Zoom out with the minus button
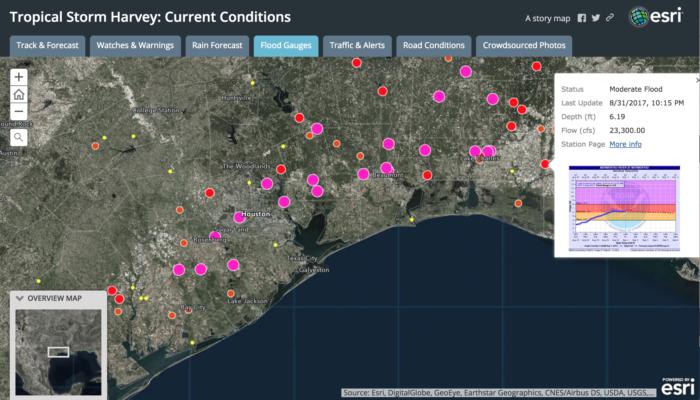The height and width of the screenshot is (400, 700). (19, 111)
